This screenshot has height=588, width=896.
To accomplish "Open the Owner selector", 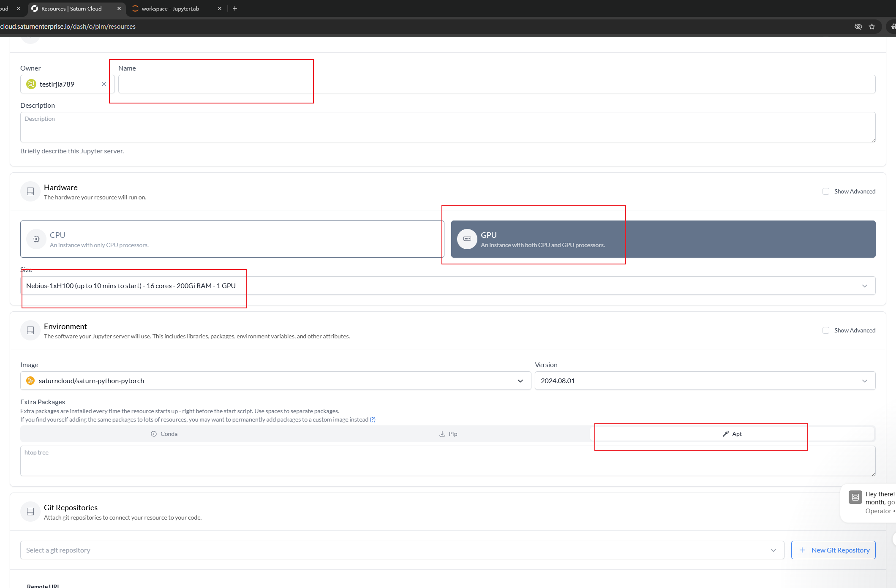I will (68, 84).
